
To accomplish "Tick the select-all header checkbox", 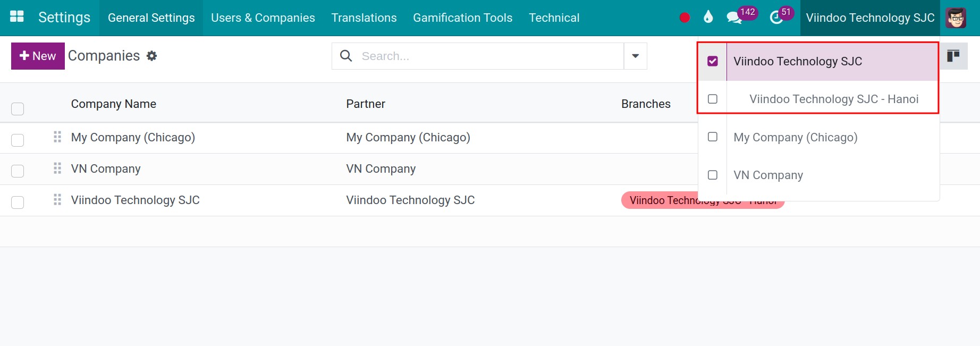I will [18, 109].
